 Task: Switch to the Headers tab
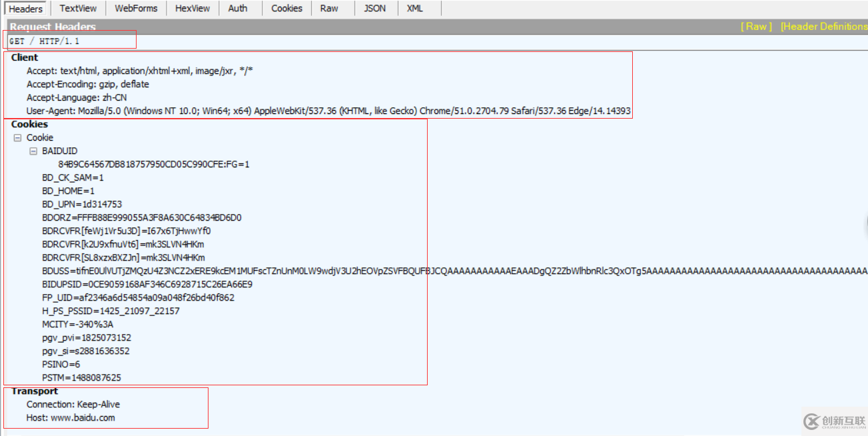[26, 9]
